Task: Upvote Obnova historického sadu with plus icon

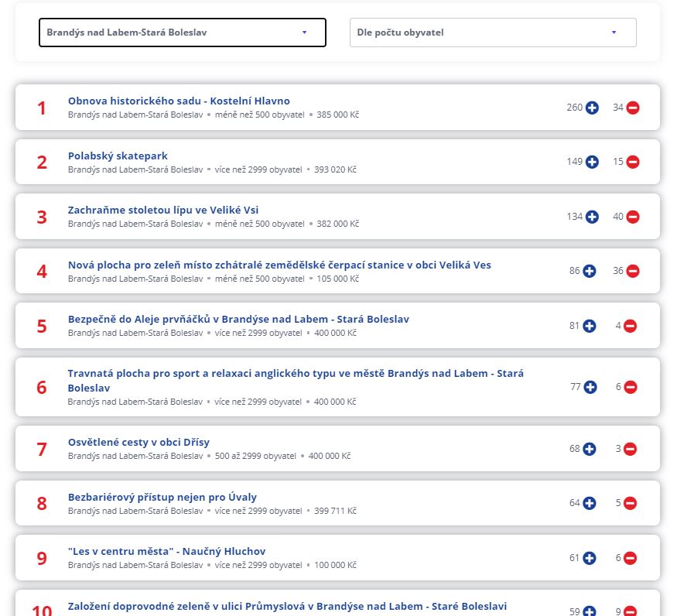Action: 592,108
